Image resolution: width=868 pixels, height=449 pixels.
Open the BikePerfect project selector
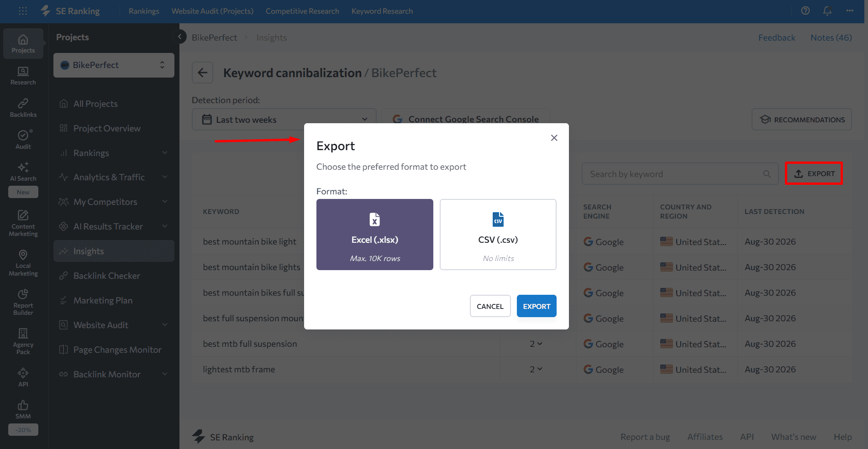click(114, 65)
